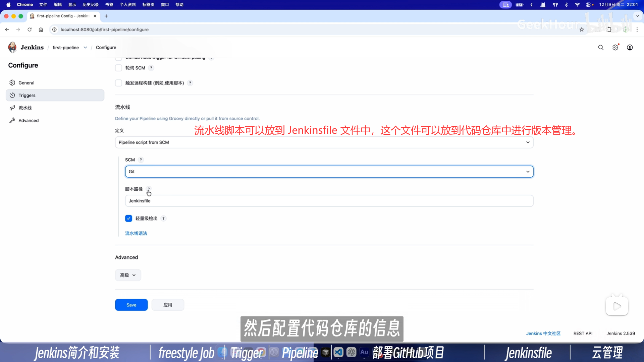This screenshot has height=362, width=644.
Task: Open the SCM Git dropdown
Action: tap(329, 172)
